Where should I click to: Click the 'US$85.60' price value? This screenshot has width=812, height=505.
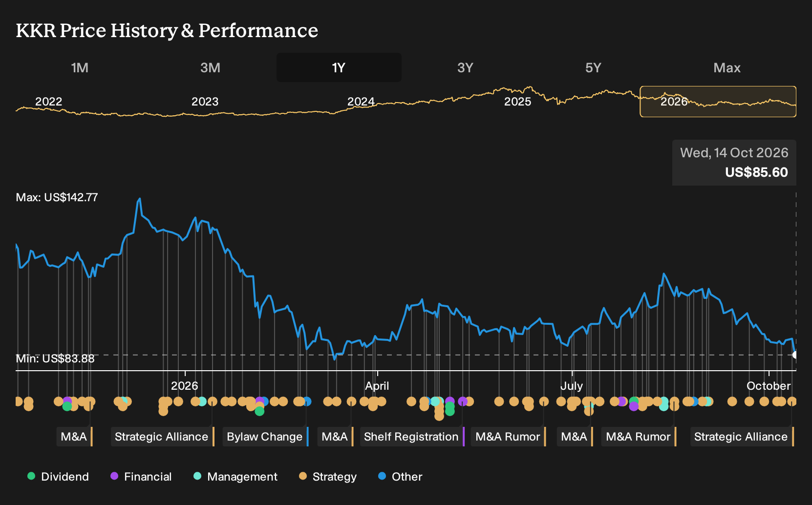(756, 172)
